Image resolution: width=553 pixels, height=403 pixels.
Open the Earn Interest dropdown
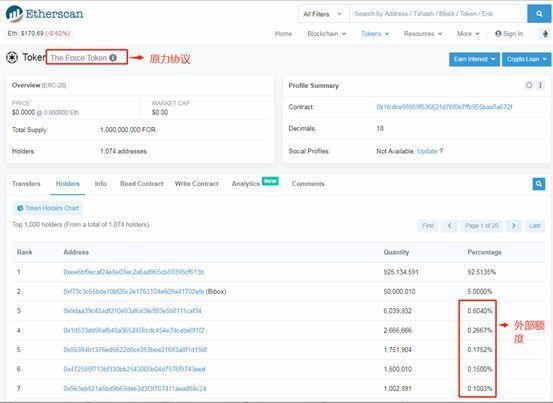point(474,59)
